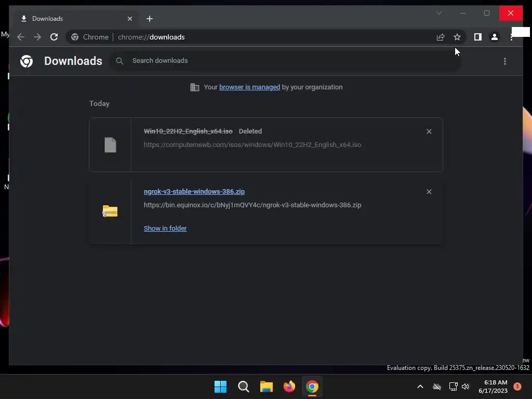Viewport: 532px width, 399px height.
Task: Click the struck-through Win10_22H2_English_x64.iso name
Action: coord(188,131)
